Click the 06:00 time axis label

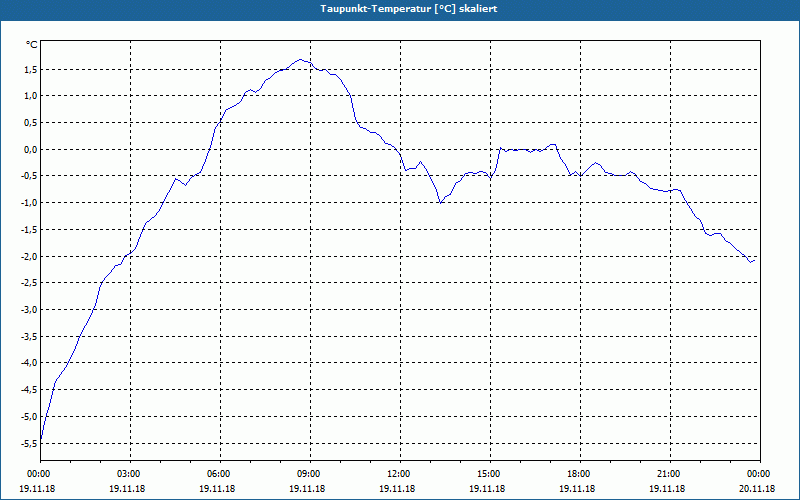point(220,474)
